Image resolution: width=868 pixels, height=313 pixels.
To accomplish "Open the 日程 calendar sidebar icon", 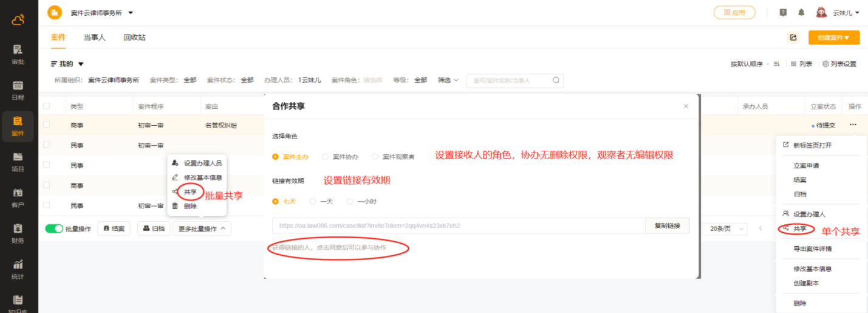I will pos(18,90).
